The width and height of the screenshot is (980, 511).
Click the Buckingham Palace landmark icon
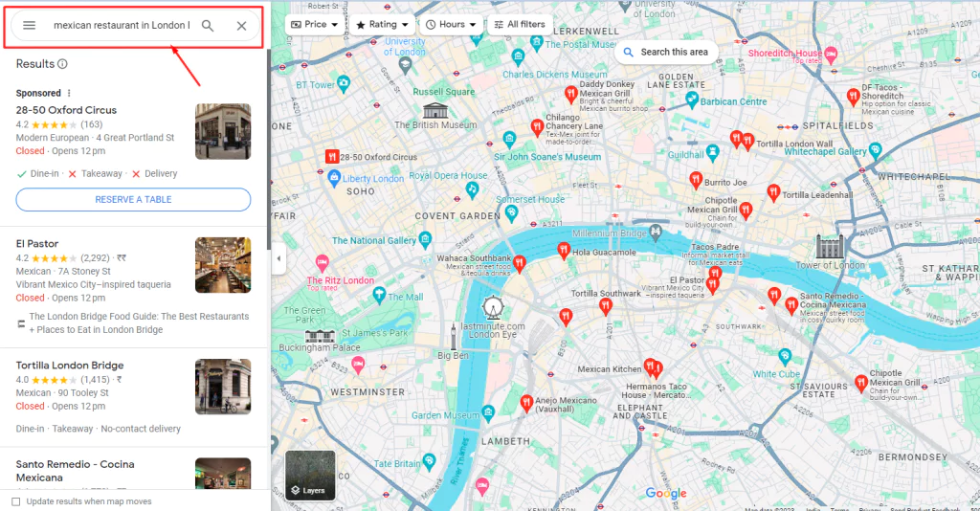320,336
